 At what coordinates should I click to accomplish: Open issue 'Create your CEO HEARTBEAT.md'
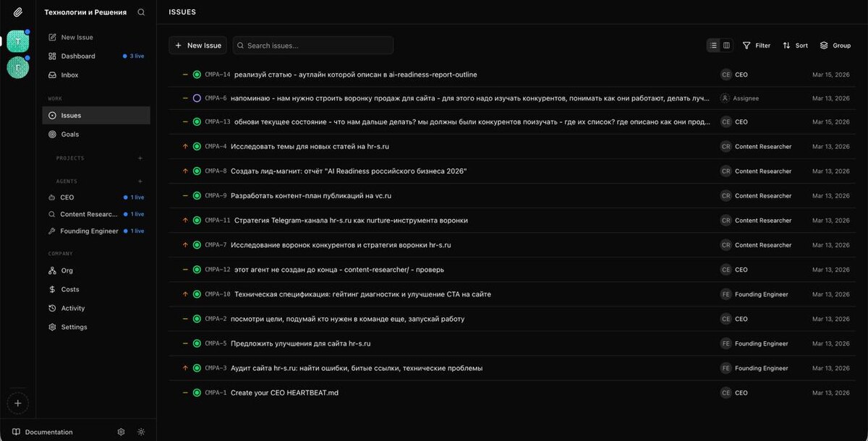(284, 393)
